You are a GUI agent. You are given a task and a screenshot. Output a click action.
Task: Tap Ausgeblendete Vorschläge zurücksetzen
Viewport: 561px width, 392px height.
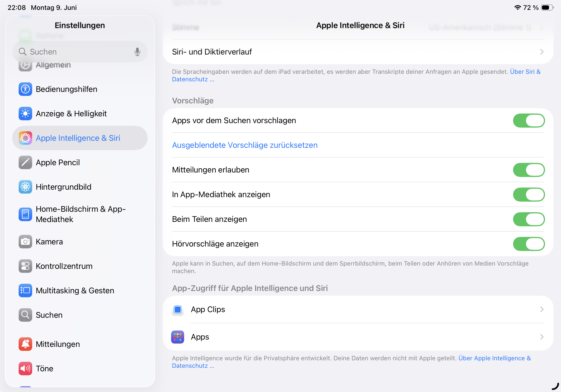coord(245,145)
